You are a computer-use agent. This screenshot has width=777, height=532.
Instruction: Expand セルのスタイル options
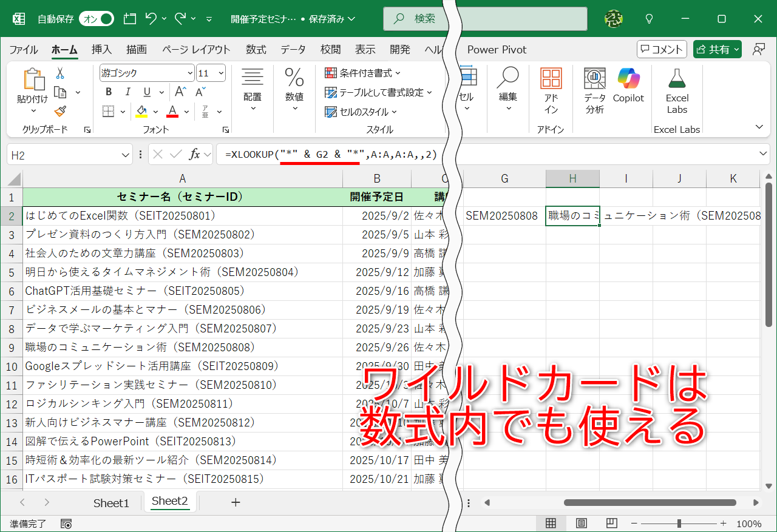pos(361,113)
